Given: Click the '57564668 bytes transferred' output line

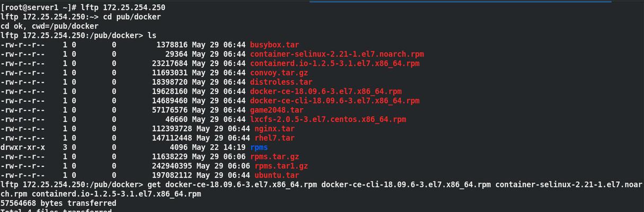Looking at the screenshot, I should (58, 203).
